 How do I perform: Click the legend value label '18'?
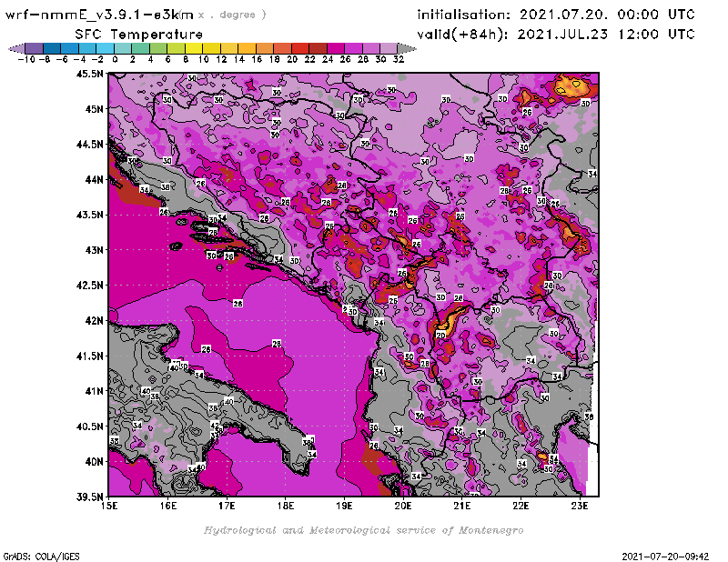pos(275,59)
